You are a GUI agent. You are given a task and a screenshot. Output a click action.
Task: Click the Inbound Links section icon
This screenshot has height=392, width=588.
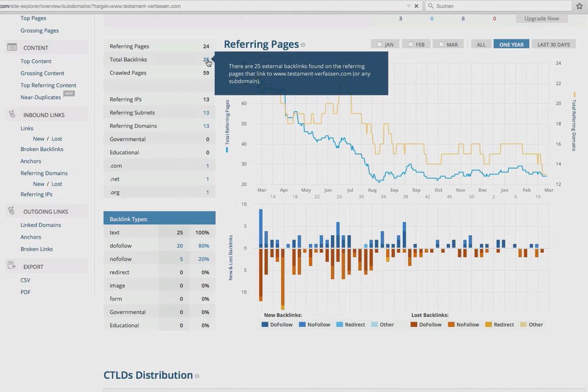(x=12, y=115)
